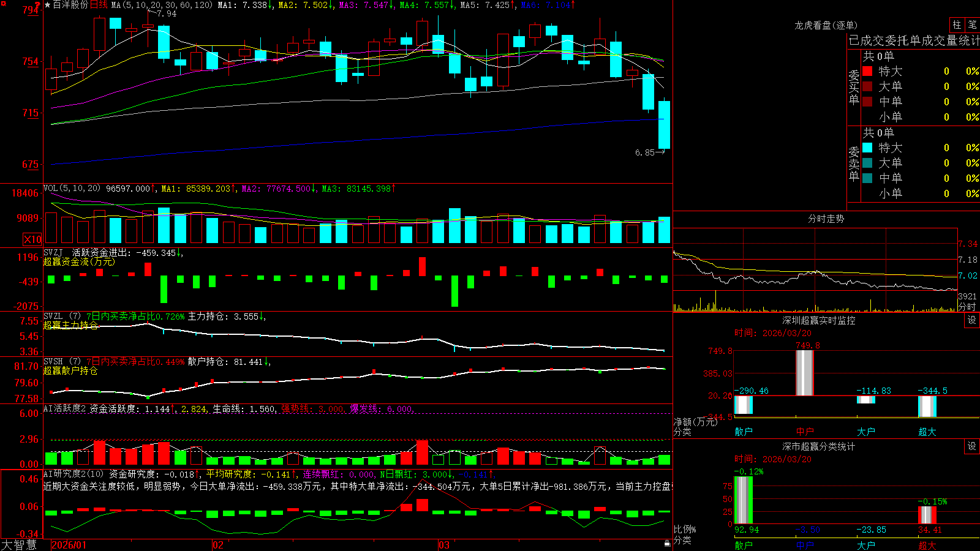Click the teal 中单 sell-order swatch
The height and width of the screenshot is (551, 980).
click(867, 178)
